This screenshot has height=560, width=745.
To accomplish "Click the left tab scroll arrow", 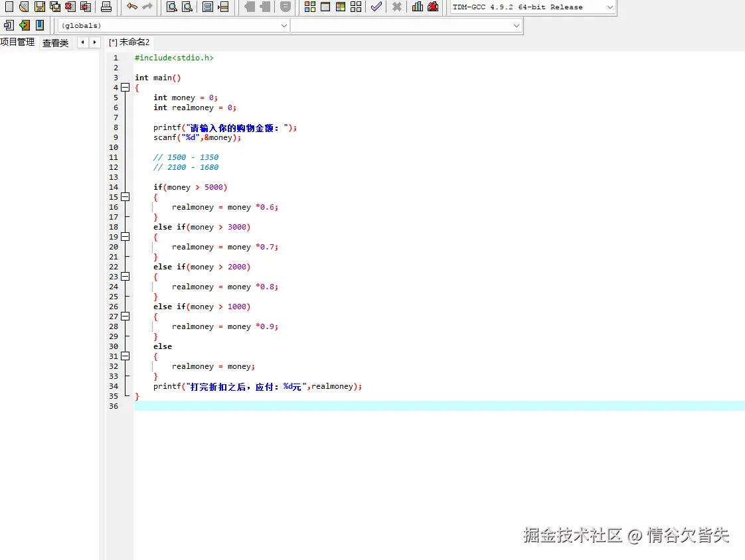I will (x=83, y=42).
